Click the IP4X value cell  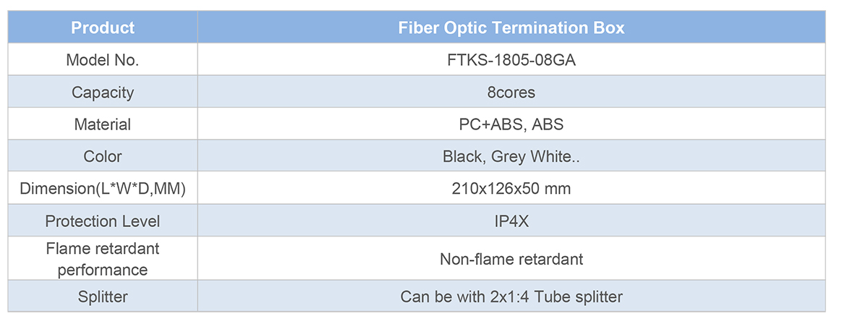(x=511, y=221)
